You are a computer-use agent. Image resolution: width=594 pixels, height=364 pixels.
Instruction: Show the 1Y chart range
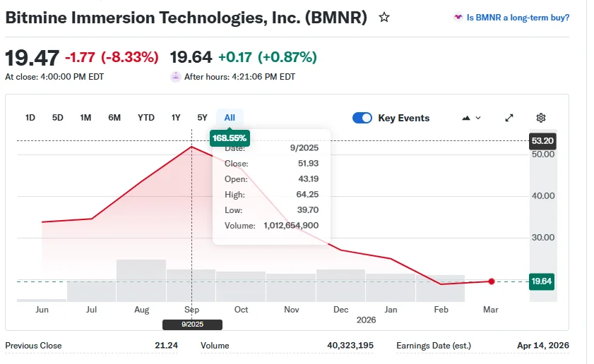click(x=176, y=118)
